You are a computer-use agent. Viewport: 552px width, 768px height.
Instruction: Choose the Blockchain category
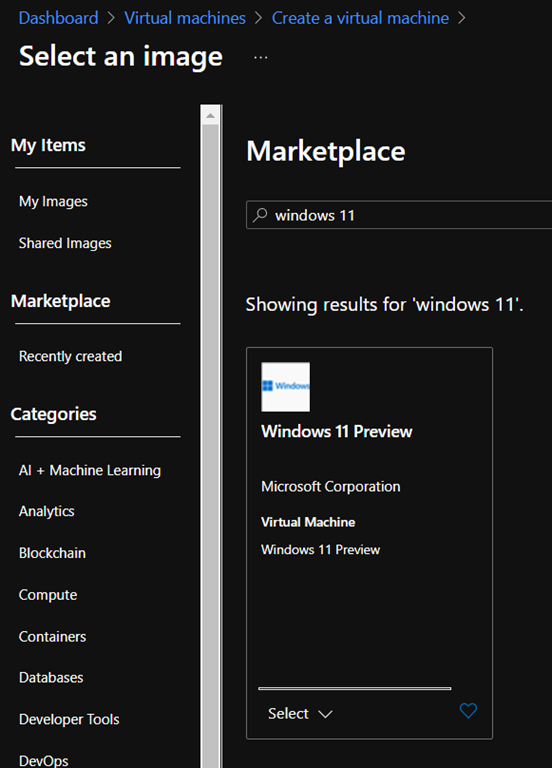point(52,553)
